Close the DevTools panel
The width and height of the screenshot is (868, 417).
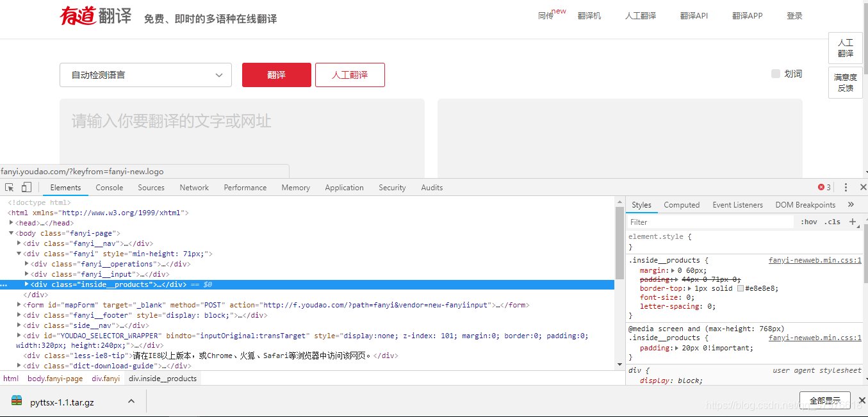pos(862,187)
